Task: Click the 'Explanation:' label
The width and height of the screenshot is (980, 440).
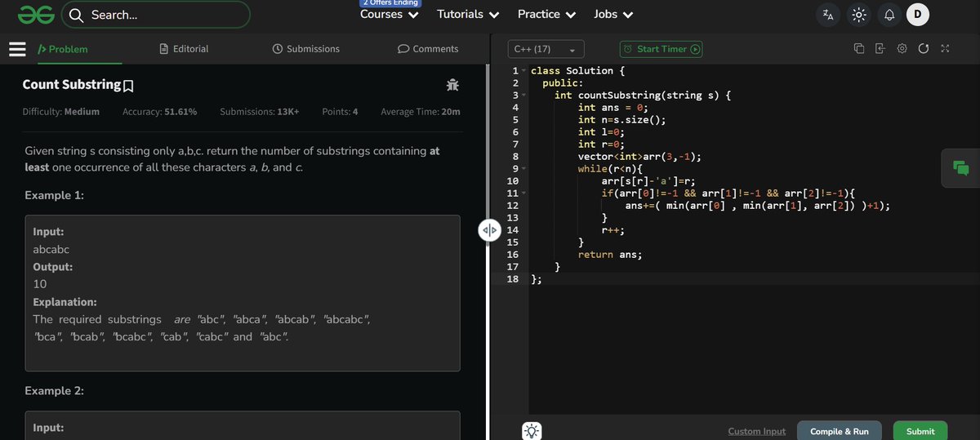Action: pyautogui.click(x=65, y=302)
